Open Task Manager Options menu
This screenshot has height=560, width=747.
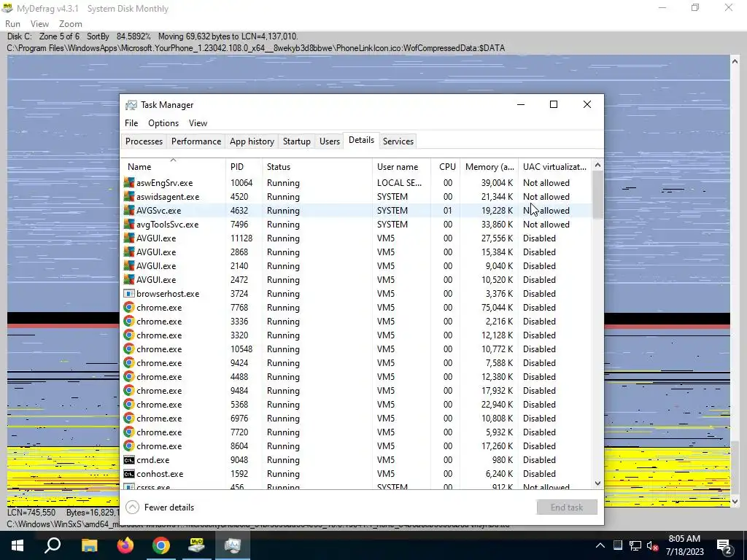[163, 122]
